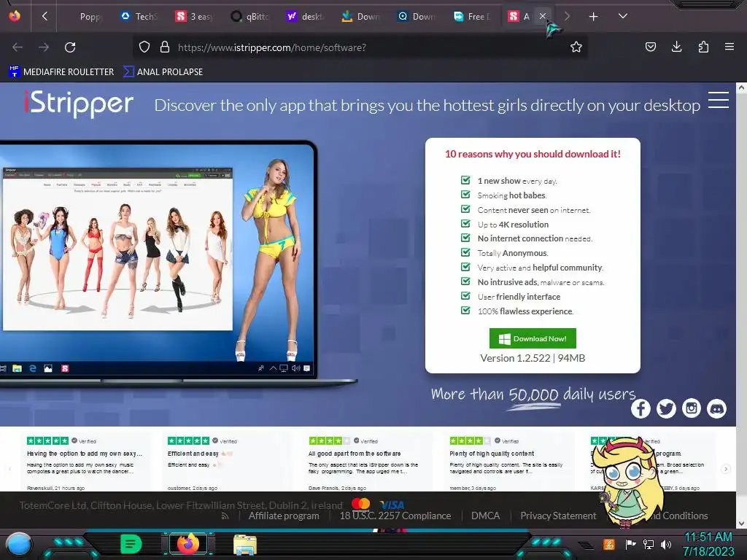
Task: Open the green notes app in taskbar
Action: click(131, 544)
